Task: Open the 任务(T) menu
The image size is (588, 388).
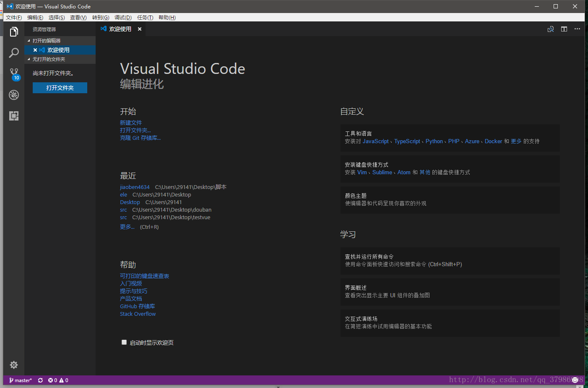Action: click(145, 18)
